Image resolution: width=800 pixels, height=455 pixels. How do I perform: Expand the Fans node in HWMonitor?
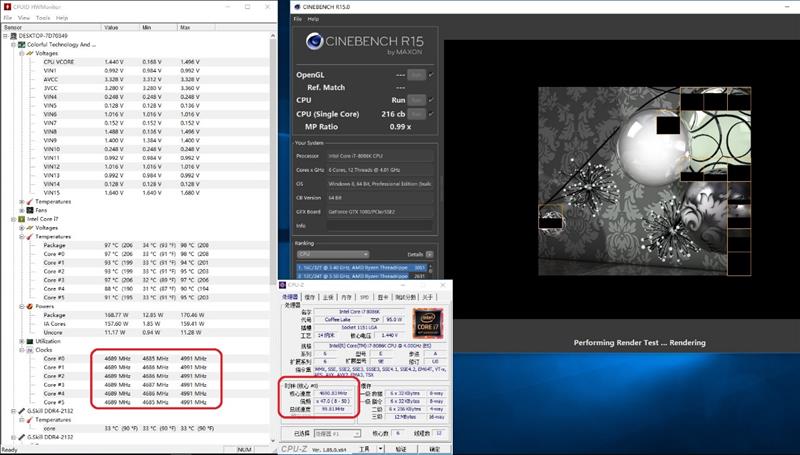tap(22, 210)
